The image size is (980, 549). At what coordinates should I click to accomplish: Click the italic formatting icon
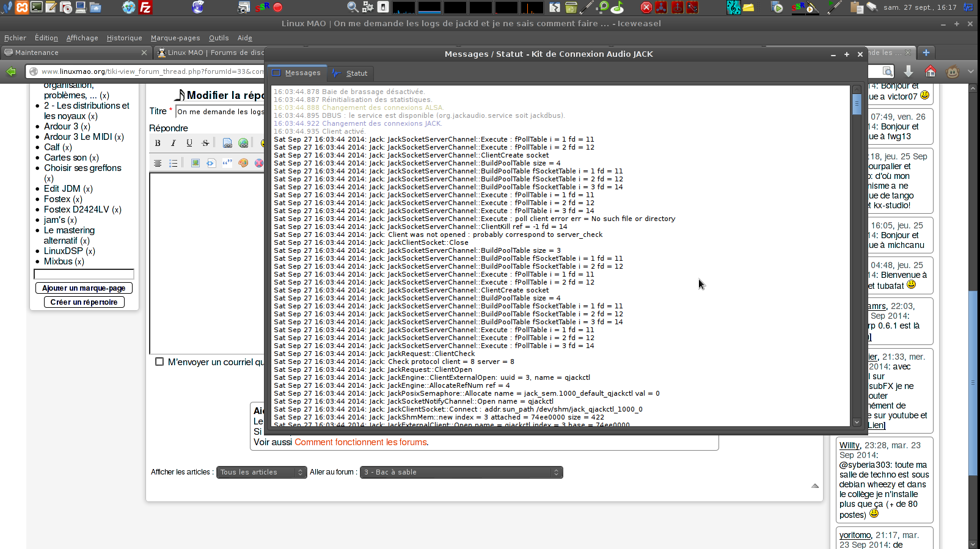(174, 143)
